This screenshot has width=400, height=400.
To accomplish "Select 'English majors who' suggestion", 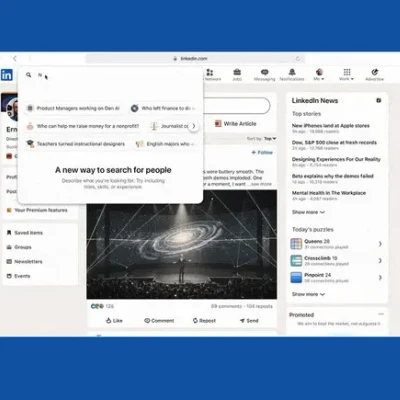I will pyautogui.click(x=165, y=144).
